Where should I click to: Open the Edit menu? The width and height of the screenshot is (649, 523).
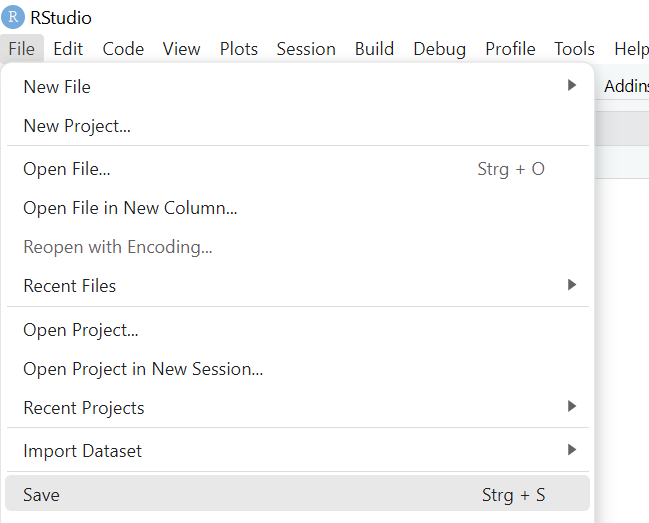tap(68, 49)
